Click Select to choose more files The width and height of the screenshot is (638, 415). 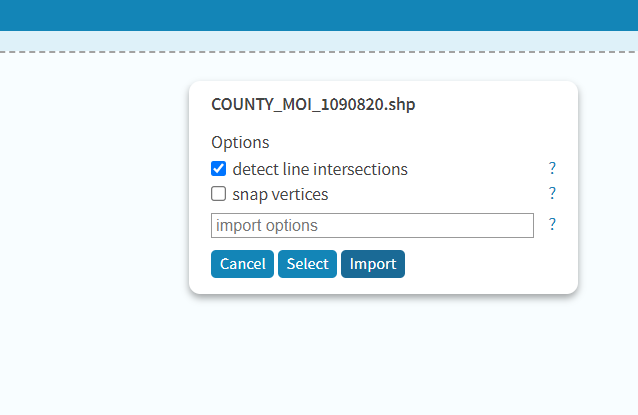(307, 264)
